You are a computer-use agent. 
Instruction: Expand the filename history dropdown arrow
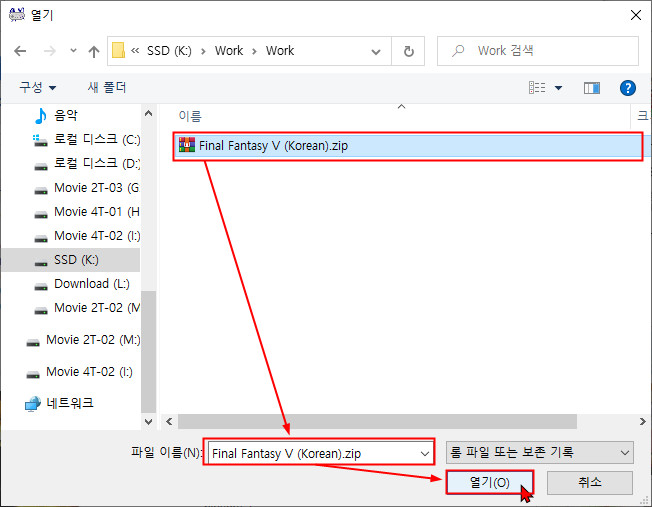coord(425,453)
